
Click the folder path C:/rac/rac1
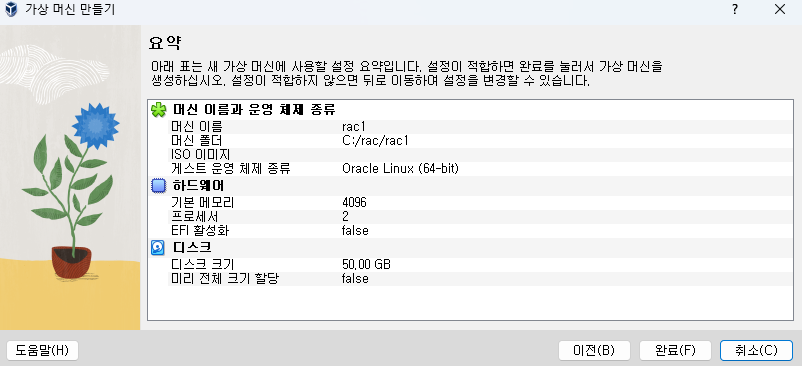(375, 141)
